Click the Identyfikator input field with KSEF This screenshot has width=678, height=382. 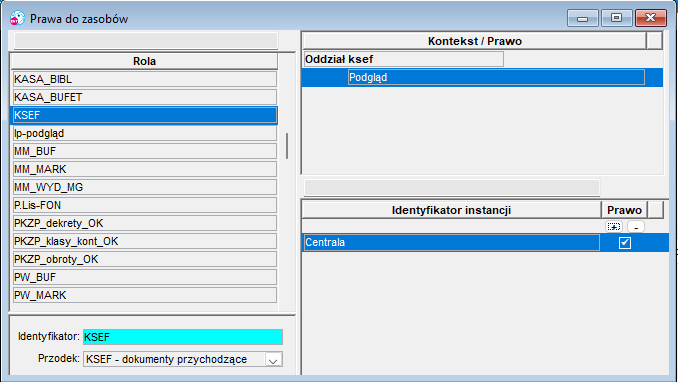(x=183, y=337)
